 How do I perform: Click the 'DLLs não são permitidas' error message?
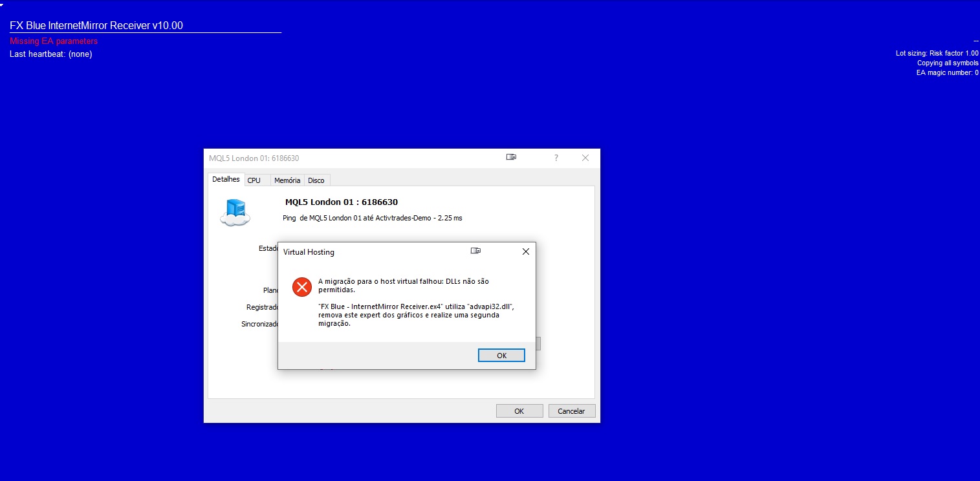404,286
